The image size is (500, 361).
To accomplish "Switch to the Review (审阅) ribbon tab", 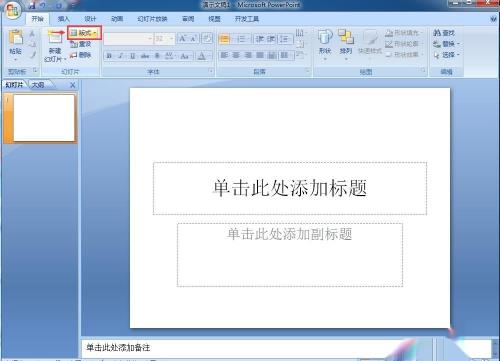I will [x=188, y=19].
